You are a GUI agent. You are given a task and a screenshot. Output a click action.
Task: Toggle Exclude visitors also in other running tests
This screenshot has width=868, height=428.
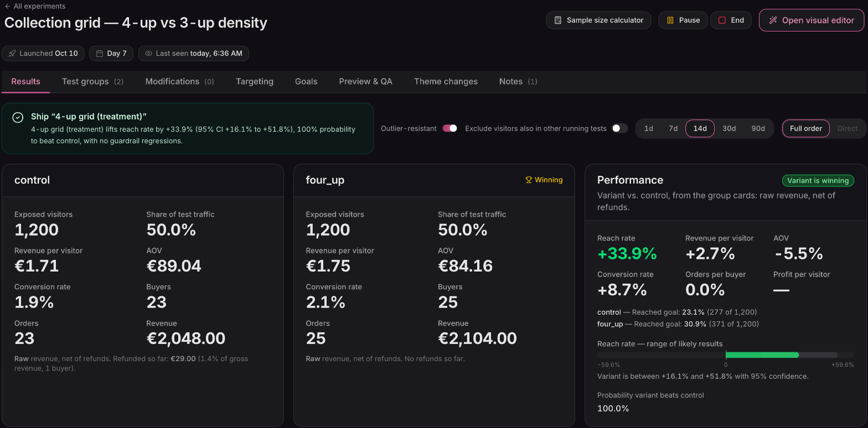pyautogui.click(x=620, y=128)
